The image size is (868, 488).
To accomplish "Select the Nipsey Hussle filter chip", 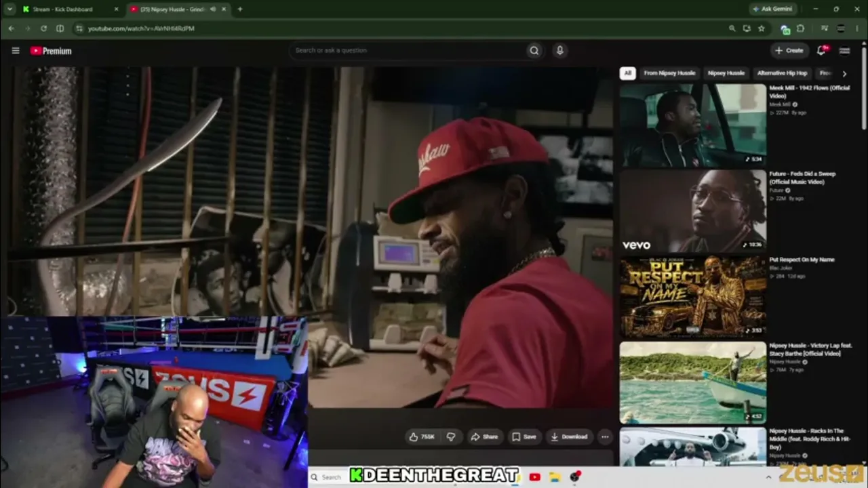I will (x=726, y=73).
